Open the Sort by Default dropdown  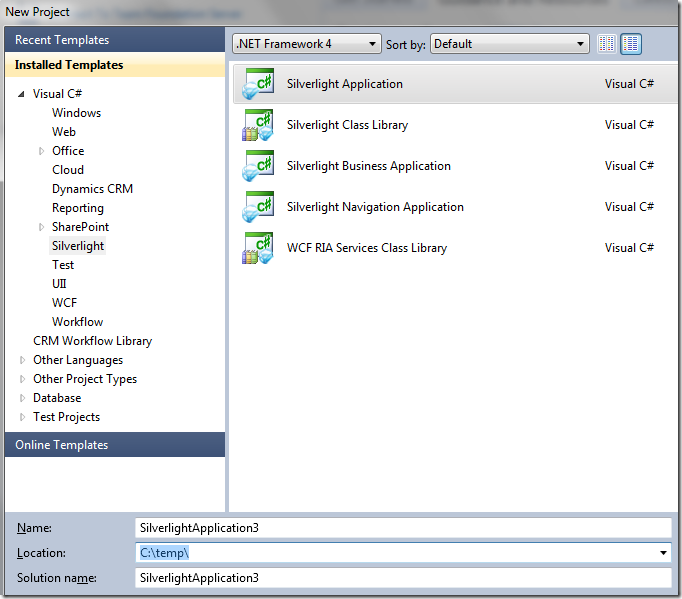tap(509, 44)
